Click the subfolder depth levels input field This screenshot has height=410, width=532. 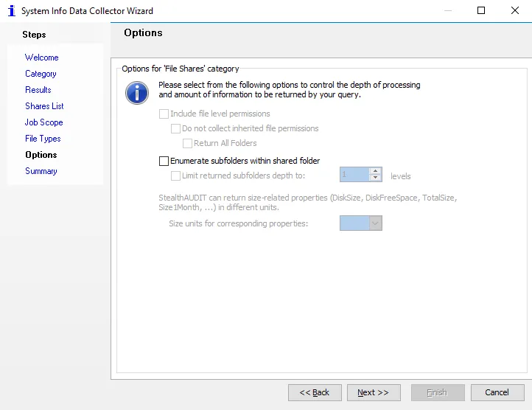[x=354, y=174]
